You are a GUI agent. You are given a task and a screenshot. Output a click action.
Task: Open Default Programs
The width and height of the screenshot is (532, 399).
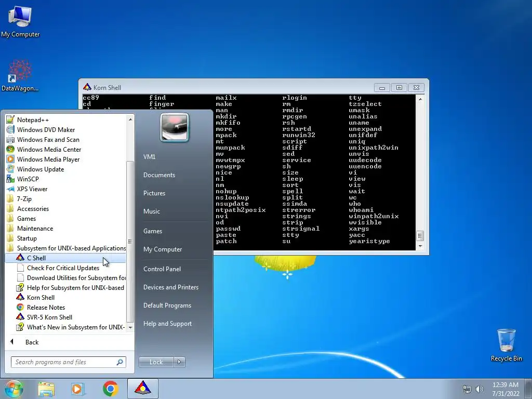coord(167,305)
